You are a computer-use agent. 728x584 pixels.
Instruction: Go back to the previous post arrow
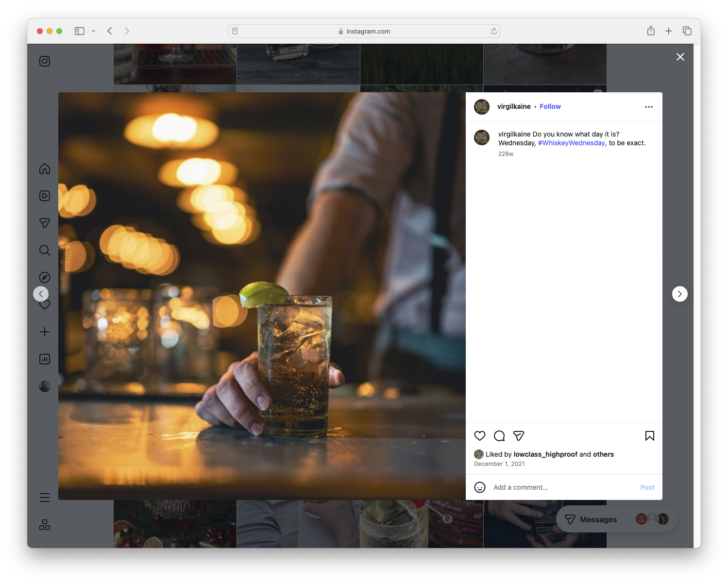pyautogui.click(x=41, y=293)
